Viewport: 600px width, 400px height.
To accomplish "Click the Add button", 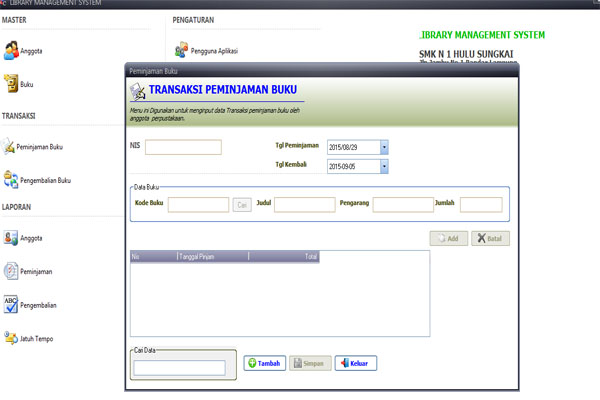I will (448, 238).
